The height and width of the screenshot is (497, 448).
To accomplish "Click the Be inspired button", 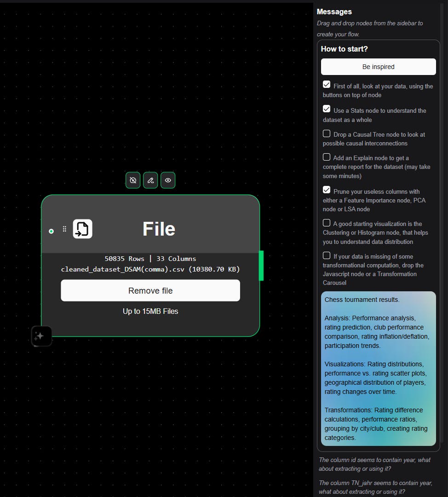I will pyautogui.click(x=378, y=67).
